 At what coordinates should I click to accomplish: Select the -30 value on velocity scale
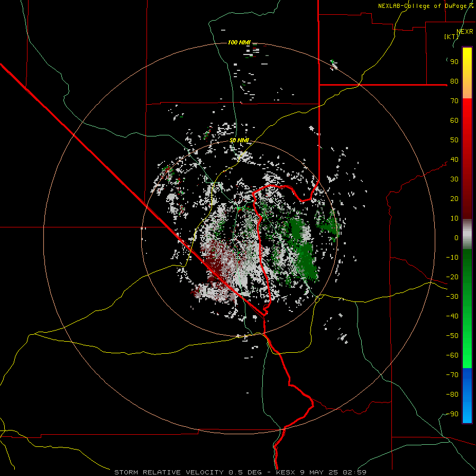click(x=452, y=297)
